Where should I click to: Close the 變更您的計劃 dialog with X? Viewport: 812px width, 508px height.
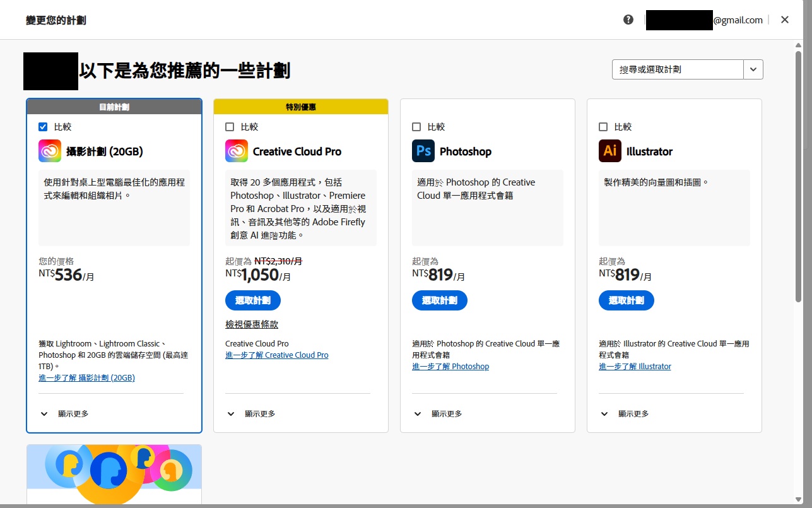[x=784, y=20]
